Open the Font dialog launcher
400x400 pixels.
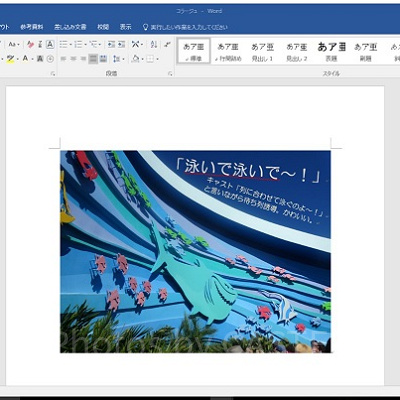[53, 74]
